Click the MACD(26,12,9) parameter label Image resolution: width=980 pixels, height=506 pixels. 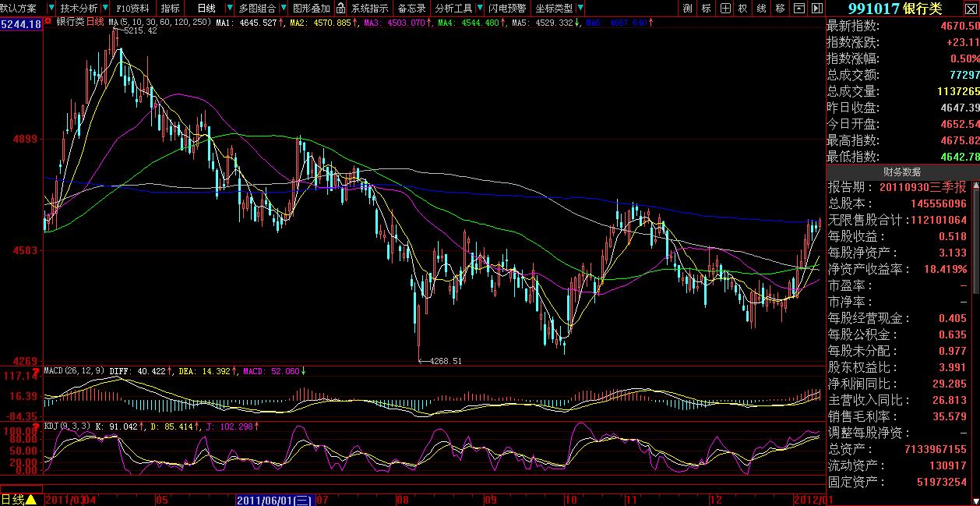tap(75, 371)
